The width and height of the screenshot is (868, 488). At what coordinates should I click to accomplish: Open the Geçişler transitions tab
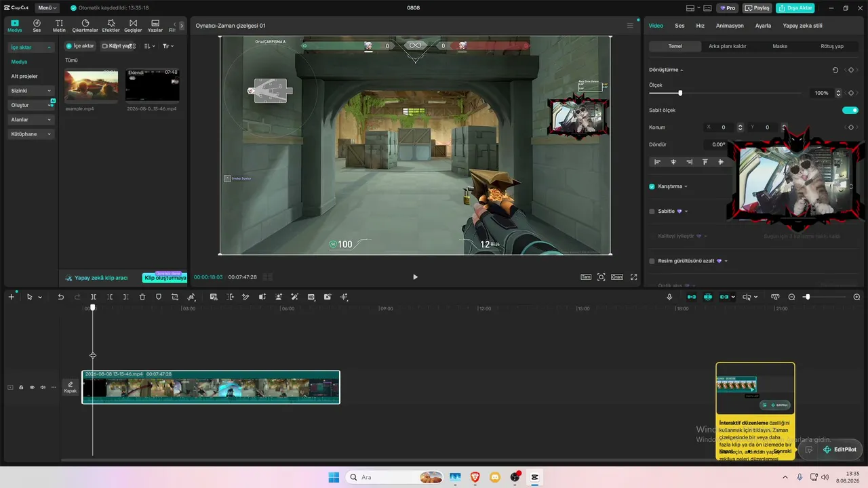coord(133,26)
